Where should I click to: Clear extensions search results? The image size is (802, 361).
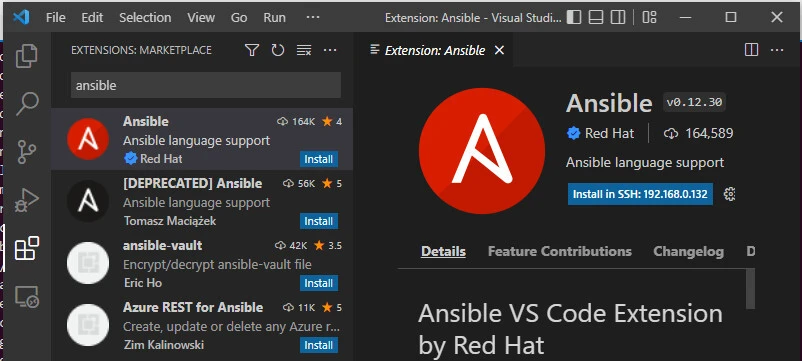point(304,50)
